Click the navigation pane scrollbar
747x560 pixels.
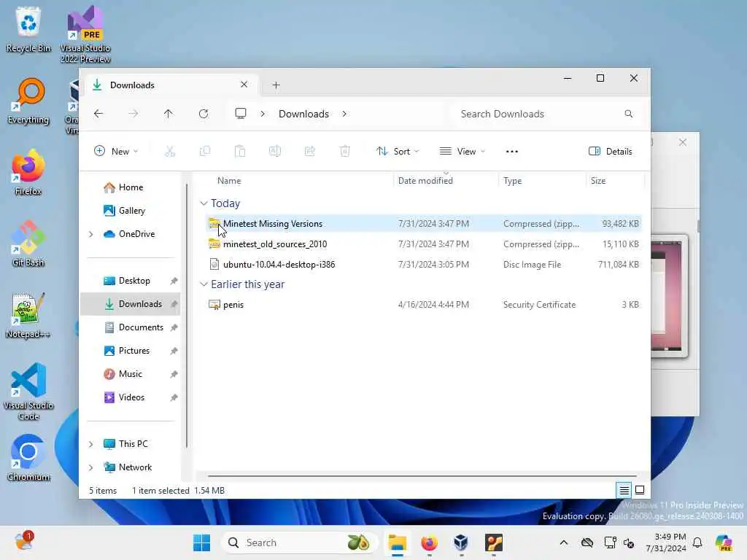[x=187, y=315]
